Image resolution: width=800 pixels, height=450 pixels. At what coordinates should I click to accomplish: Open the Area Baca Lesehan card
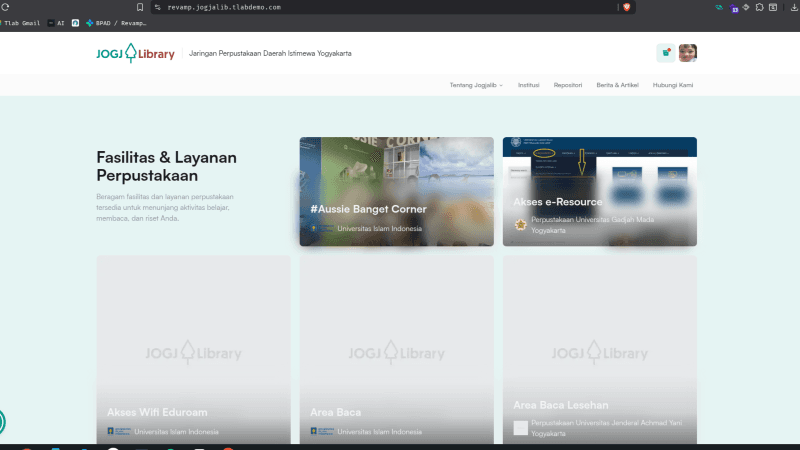coord(599,349)
